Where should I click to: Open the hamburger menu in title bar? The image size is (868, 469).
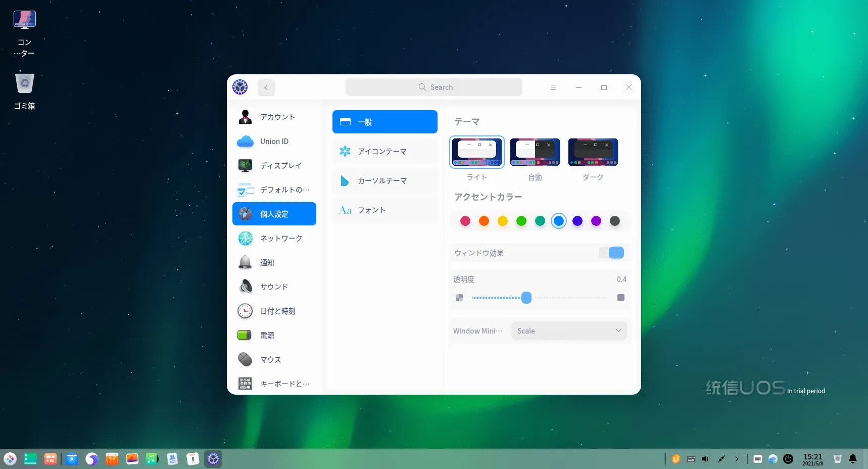click(x=553, y=87)
